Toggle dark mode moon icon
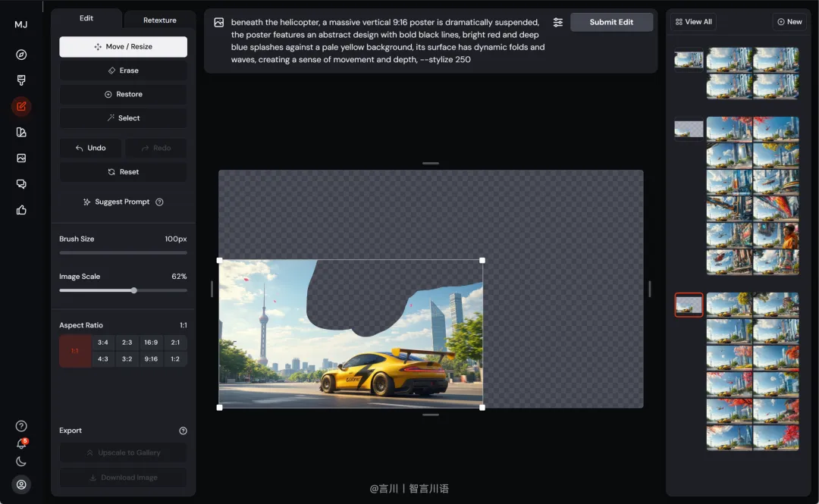This screenshot has width=819, height=504. pos(21,461)
